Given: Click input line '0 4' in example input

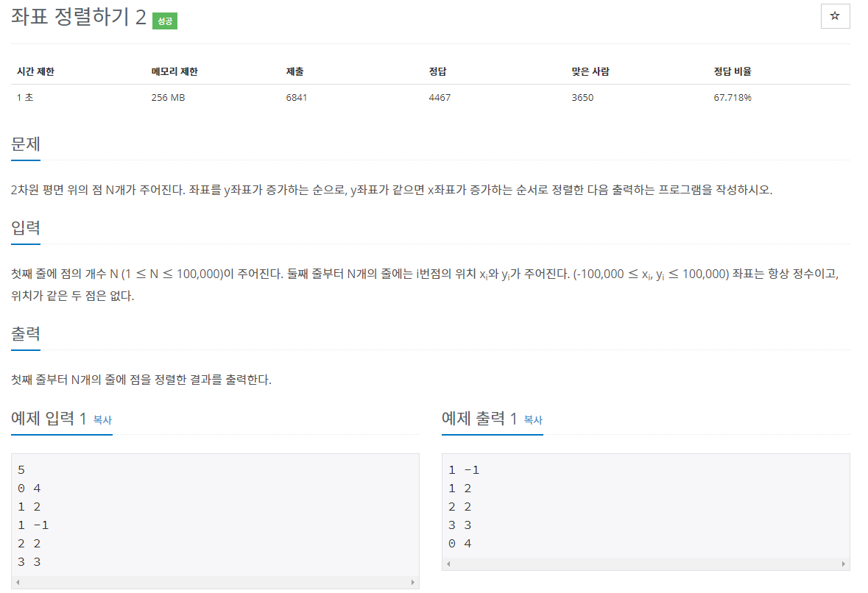Looking at the screenshot, I should (29, 489).
